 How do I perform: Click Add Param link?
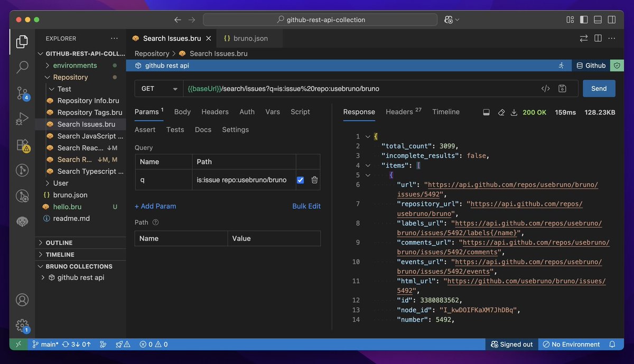155,206
